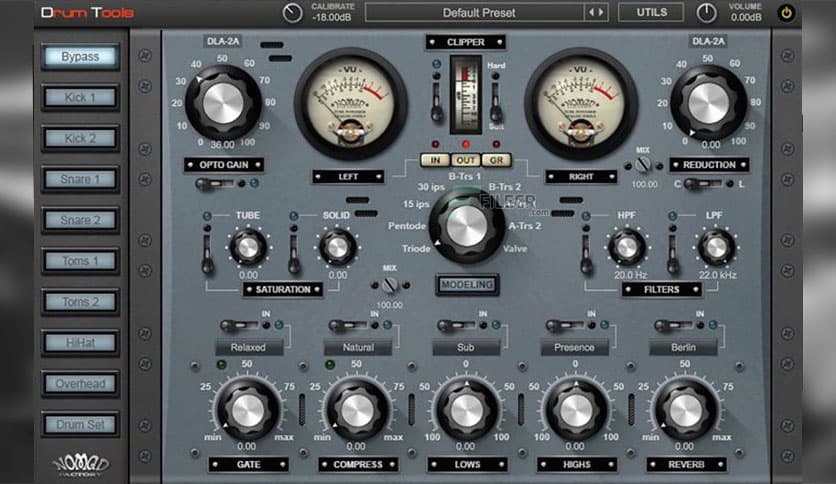Adjust the Calibrate knob
The width and height of the screenshot is (836, 484).
[x=292, y=13]
